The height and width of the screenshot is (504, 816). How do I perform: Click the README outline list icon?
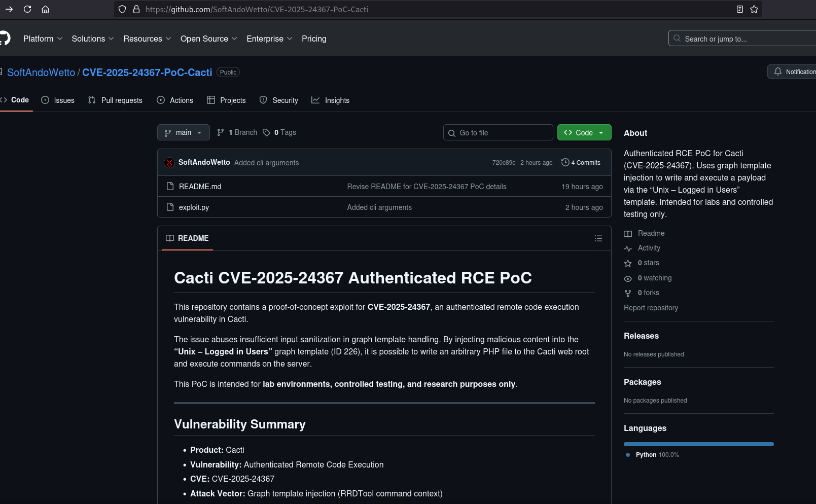pyautogui.click(x=598, y=238)
